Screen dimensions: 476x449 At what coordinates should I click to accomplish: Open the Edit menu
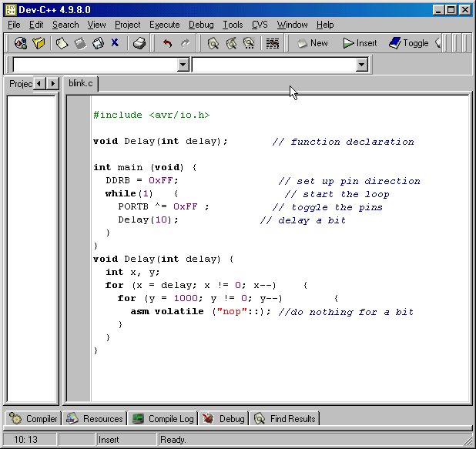[36, 25]
